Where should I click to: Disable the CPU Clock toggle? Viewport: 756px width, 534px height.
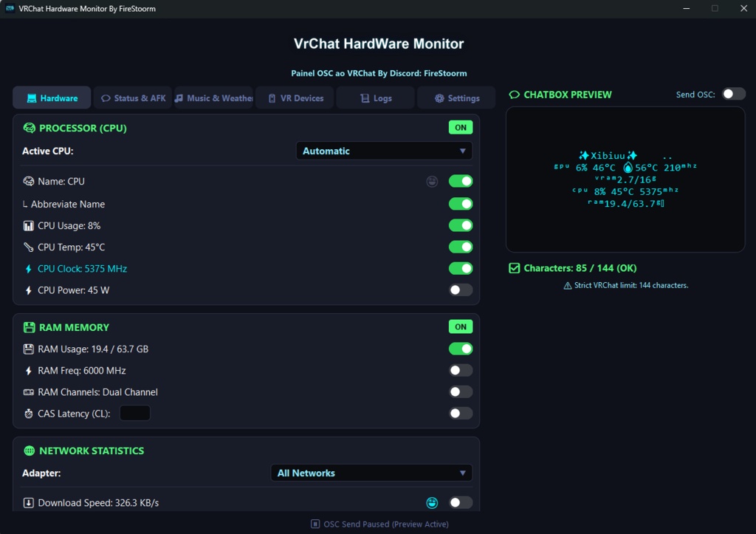pos(461,268)
